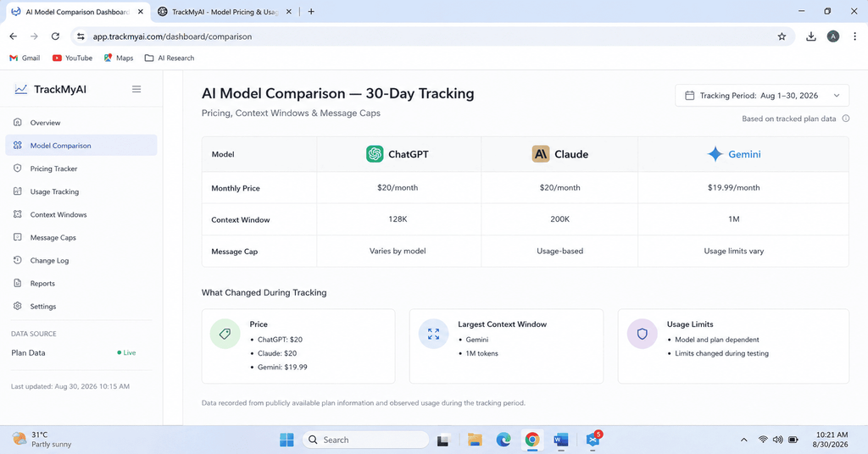Open a new browser tab
Image resolution: width=868 pixels, height=454 pixels.
(x=311, y=12)
